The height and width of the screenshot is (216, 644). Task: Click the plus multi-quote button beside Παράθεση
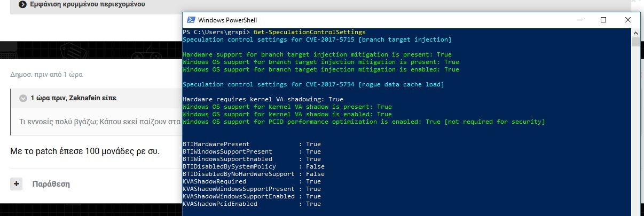(x=16, y=183)
